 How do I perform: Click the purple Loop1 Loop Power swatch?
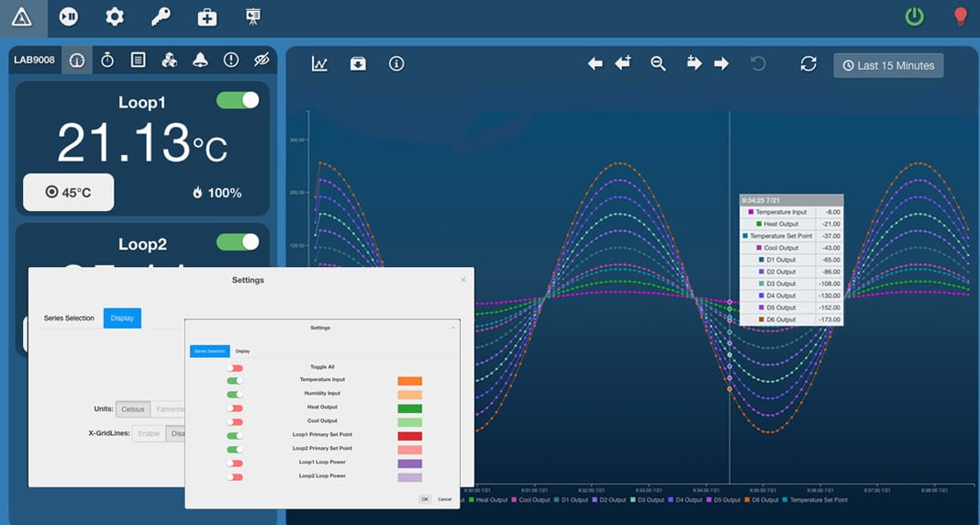(410, 464)
